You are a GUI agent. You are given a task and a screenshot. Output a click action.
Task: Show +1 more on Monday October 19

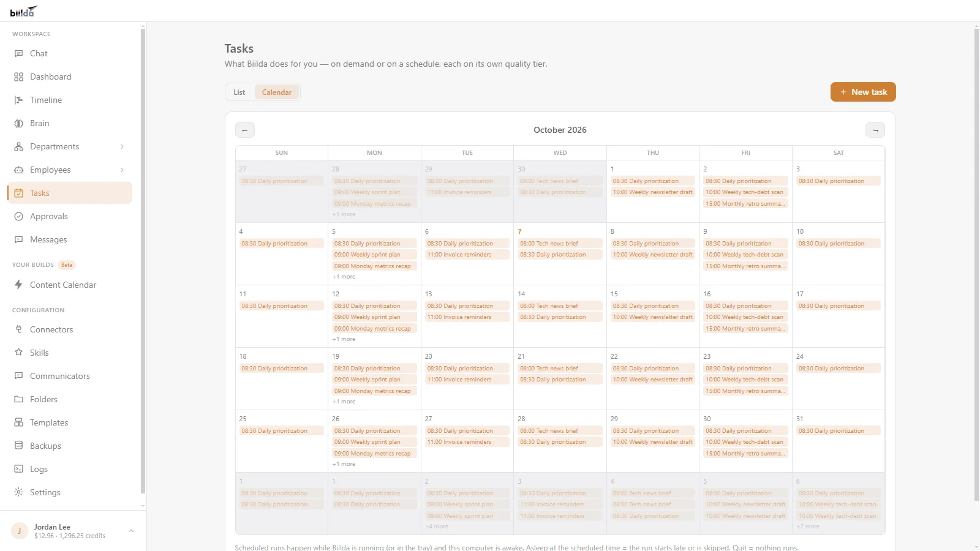coord(344,402)
